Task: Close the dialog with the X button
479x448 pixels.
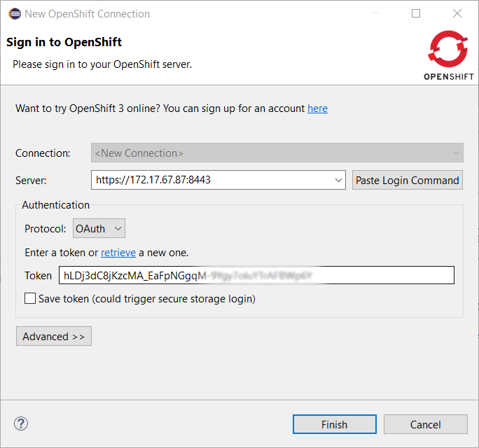Action: coord(457,13)
